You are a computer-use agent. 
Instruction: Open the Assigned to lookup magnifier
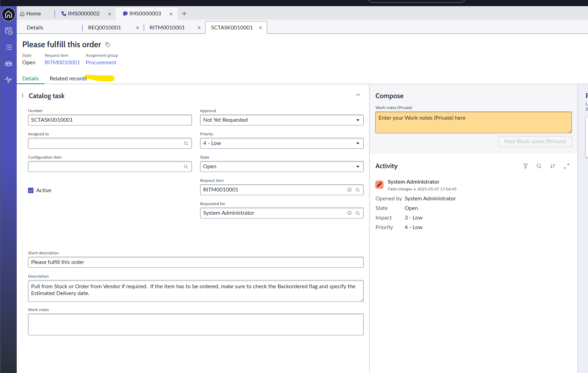point(186,143)
